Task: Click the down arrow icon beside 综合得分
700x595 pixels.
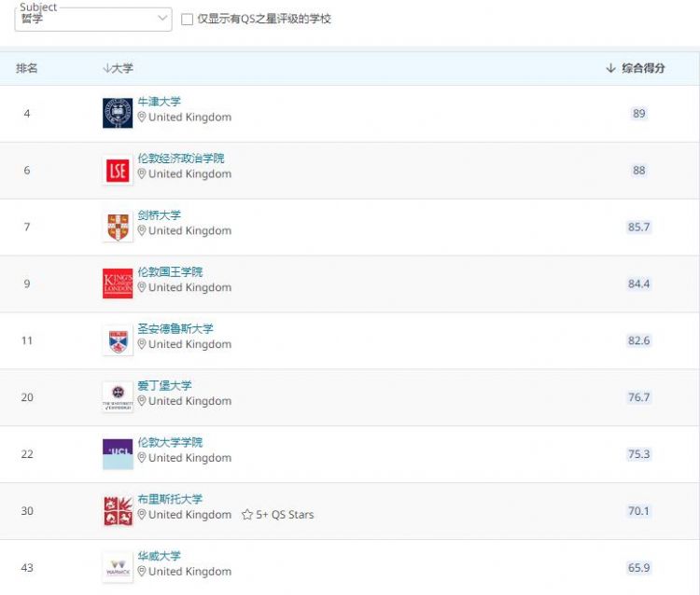Action: tap(610, 68)
